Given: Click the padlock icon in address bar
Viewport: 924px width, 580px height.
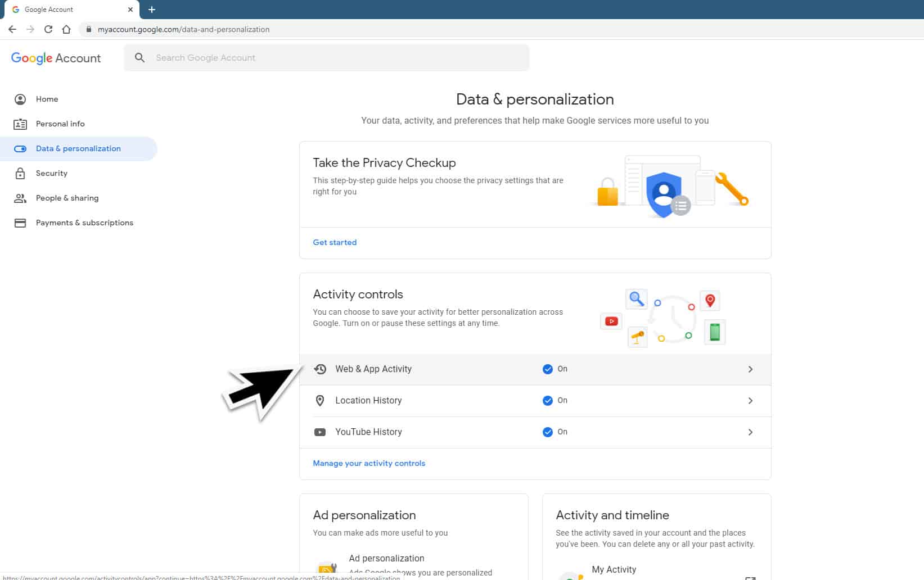Looking at the screenshot, I should (88, 29).
